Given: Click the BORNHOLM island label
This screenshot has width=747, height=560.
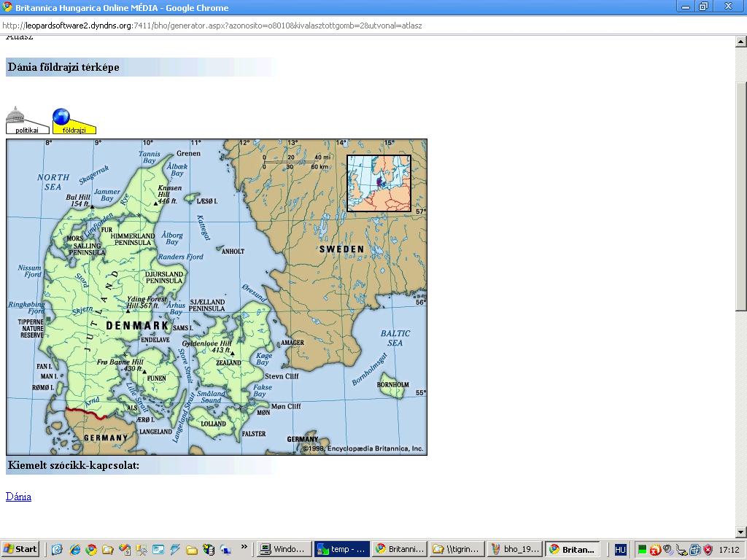Looking at the screenshot, I should 393,385.
